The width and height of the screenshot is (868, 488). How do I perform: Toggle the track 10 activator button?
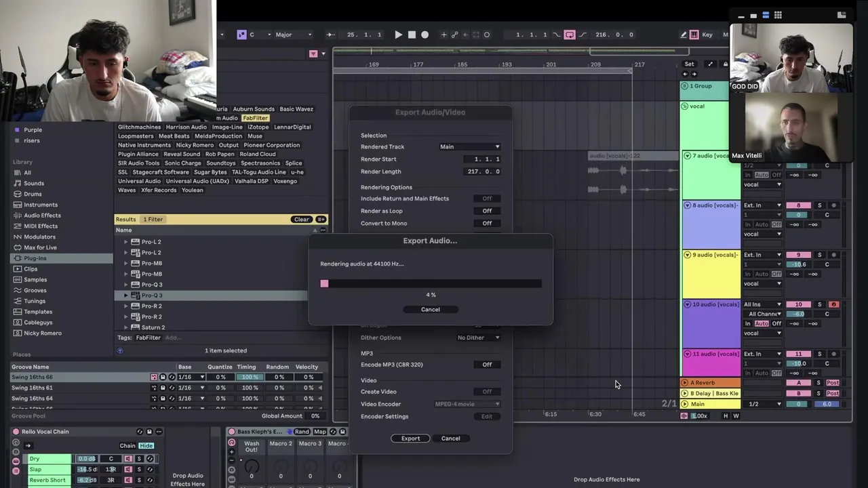click(x=798, y=305)
